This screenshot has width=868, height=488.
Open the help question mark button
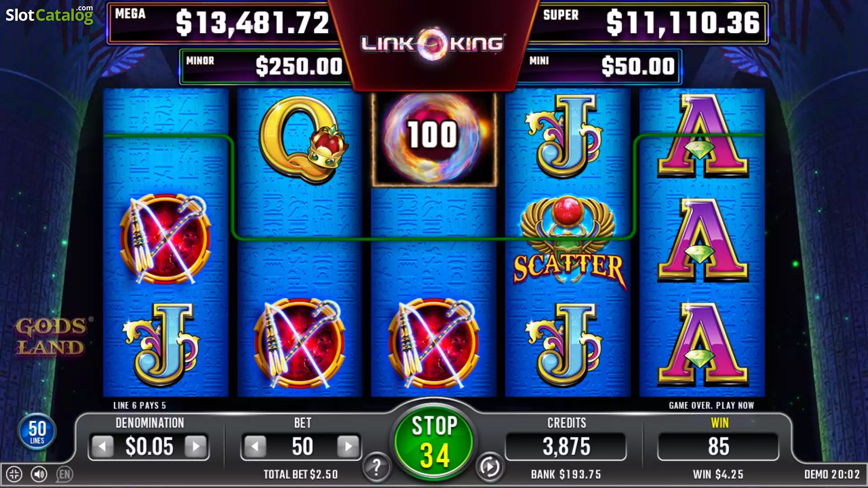[x=376, y=467]
